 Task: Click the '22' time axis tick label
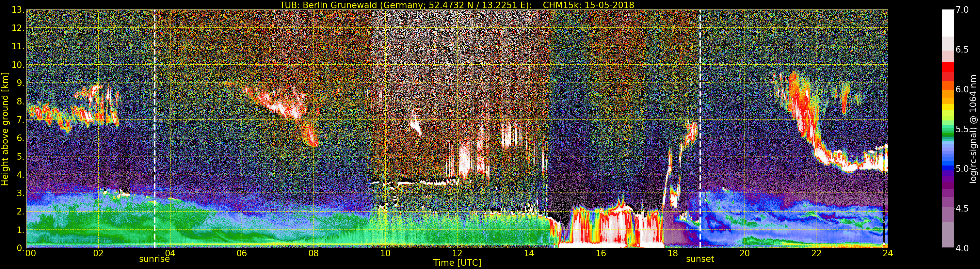[x=816, y=253]
